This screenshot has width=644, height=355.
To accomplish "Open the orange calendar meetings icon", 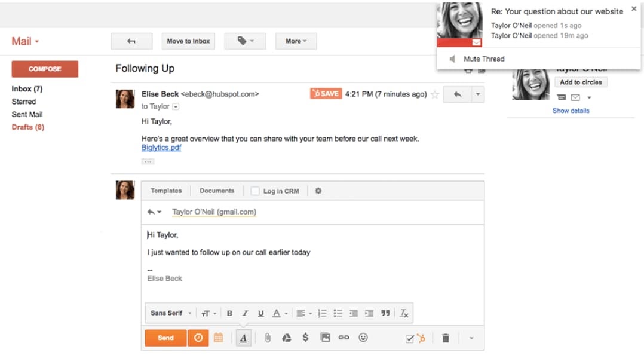I will (x=219, y=338).
